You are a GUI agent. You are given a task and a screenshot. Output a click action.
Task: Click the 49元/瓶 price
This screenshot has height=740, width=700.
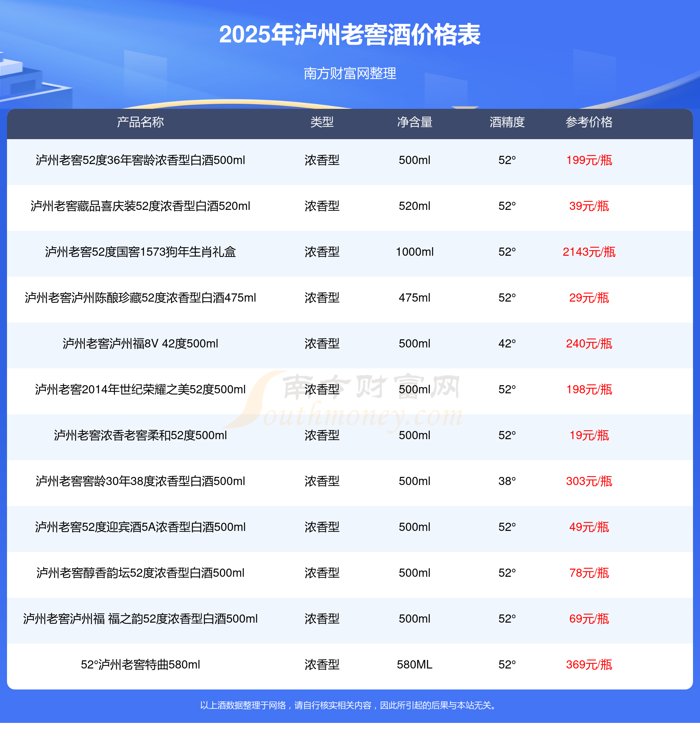(589, 527)
